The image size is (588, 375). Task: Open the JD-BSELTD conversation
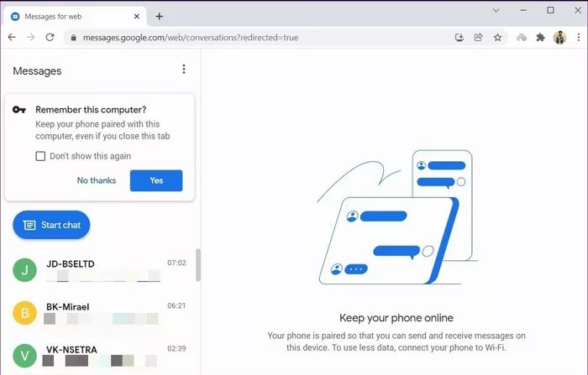tap(99, 270)
